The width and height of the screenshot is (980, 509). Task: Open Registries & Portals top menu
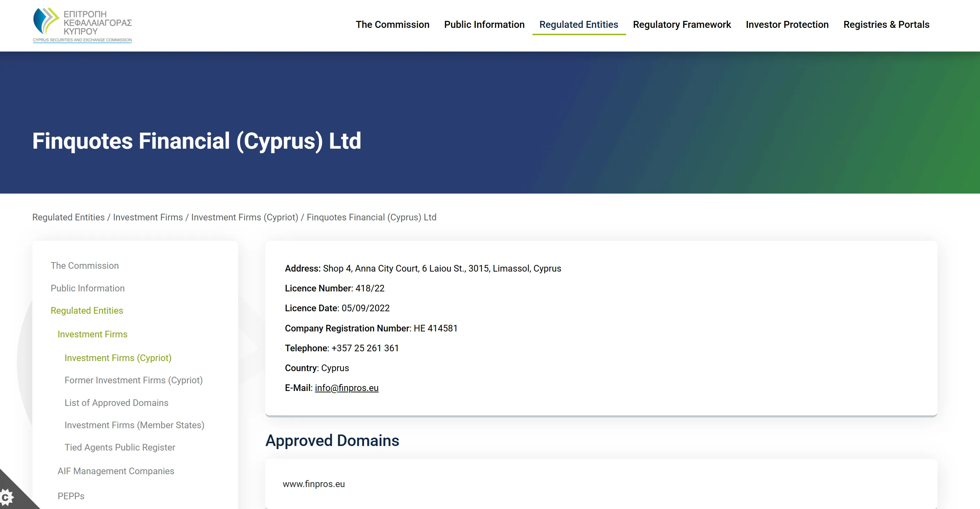coord(886,25)
